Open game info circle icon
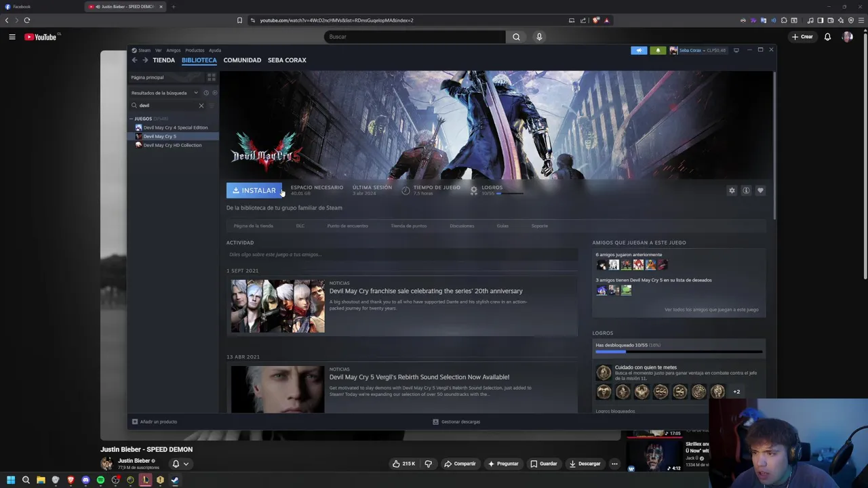This screenshot has width=868, height=488. [746, 190]
